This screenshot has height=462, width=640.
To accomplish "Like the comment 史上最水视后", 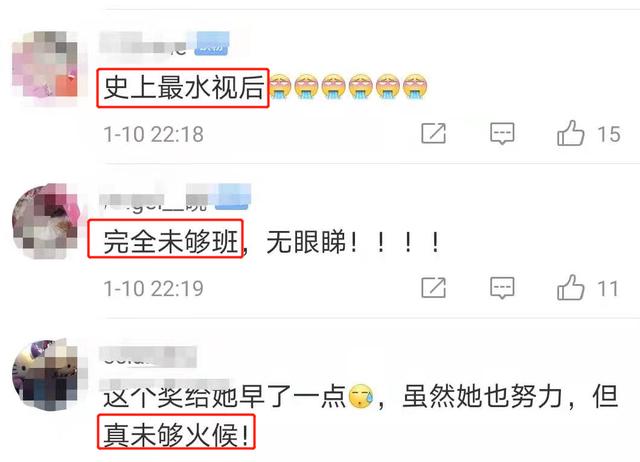I will tap(571, 133).
